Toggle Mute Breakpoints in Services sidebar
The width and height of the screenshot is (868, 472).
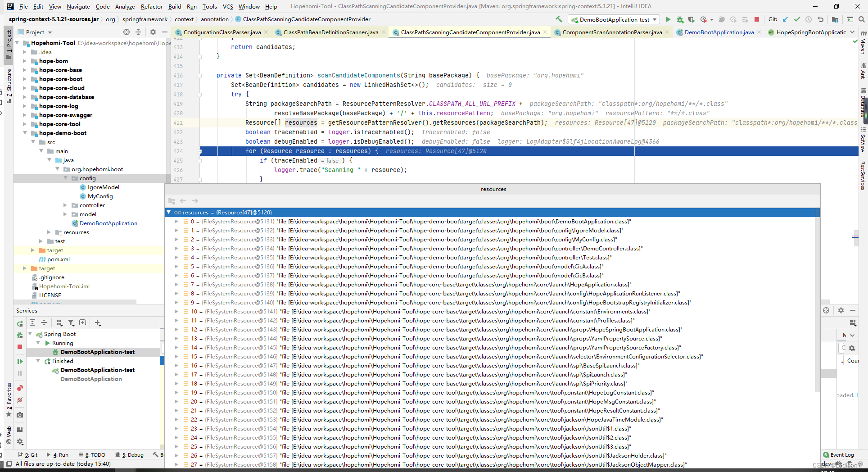pyautogui.click(x=20, y=400)
